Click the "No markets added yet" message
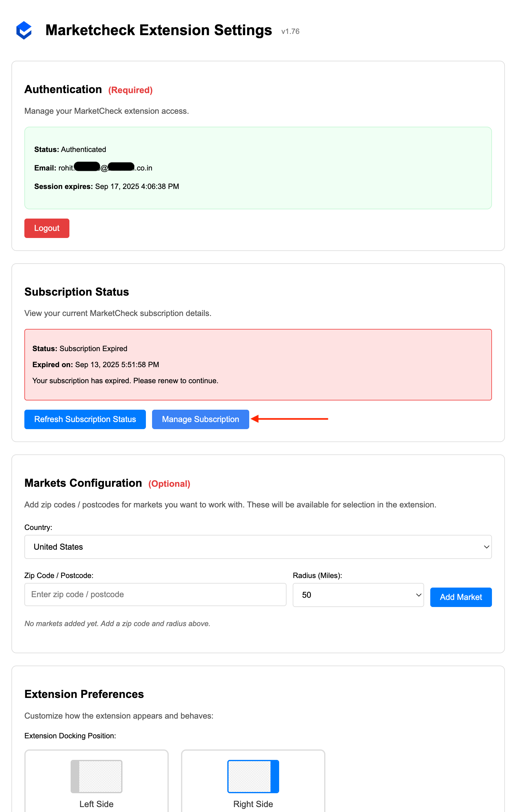512x812 pixels. (117, 624)
